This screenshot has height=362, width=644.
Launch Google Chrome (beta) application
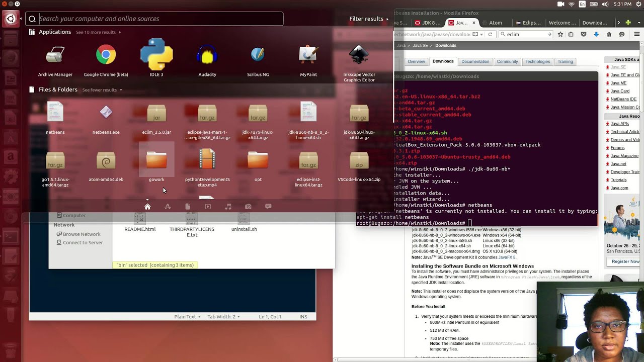tap(106, 61)
